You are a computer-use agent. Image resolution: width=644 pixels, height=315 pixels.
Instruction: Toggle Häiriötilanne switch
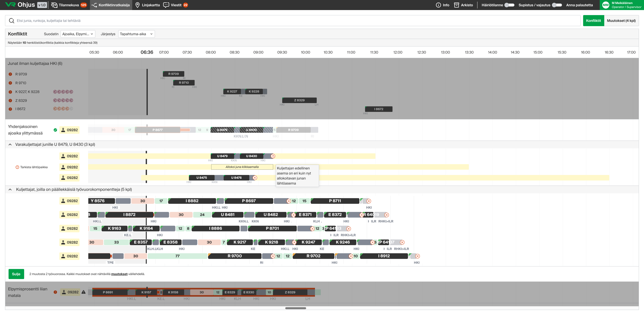click(x=509, y=5)
